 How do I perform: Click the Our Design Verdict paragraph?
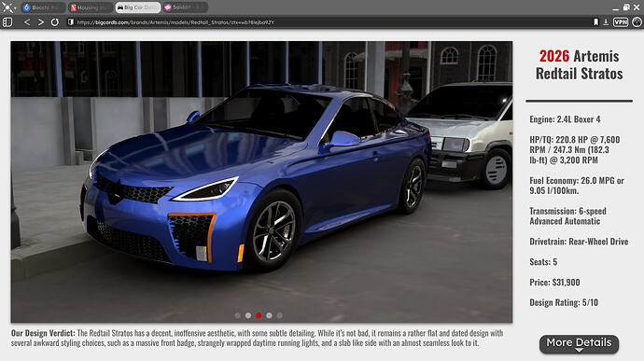pyautogui.click(x=257, y=338)
